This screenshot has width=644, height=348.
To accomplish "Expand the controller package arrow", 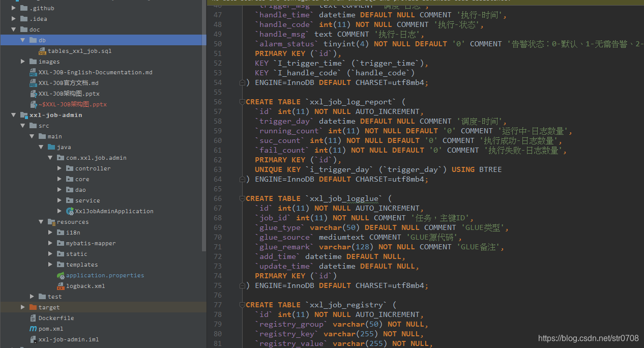I will [x=60, y=168].
